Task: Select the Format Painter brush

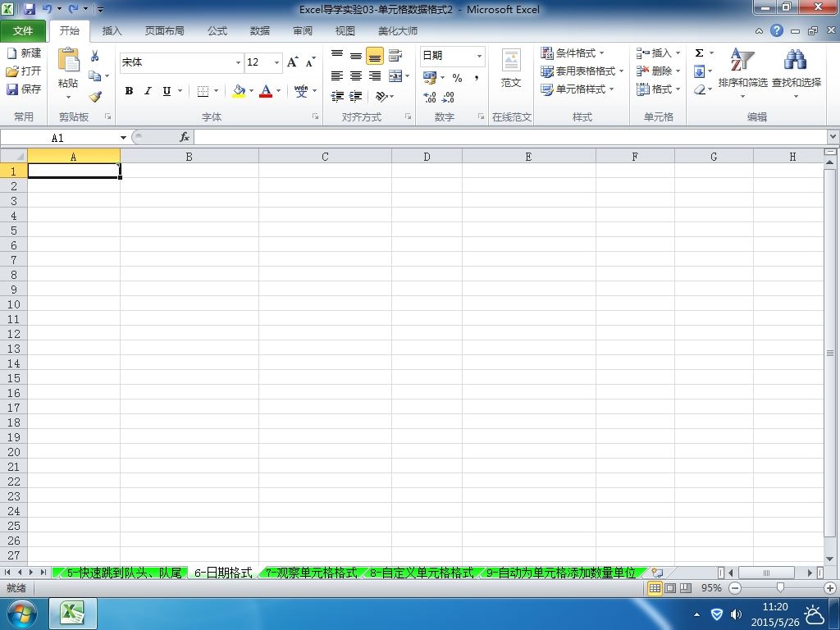Action: pyautogui.click(x=95, y=97)
